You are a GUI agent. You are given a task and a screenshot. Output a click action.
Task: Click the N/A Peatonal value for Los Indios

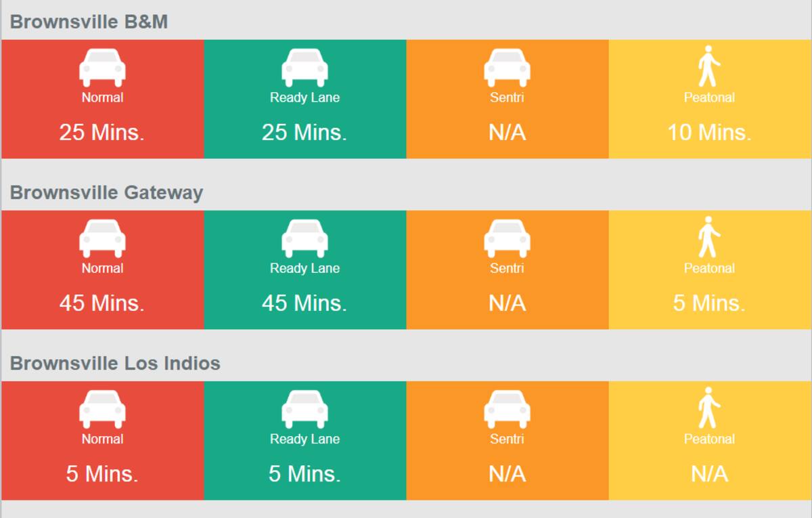(709, 473)
